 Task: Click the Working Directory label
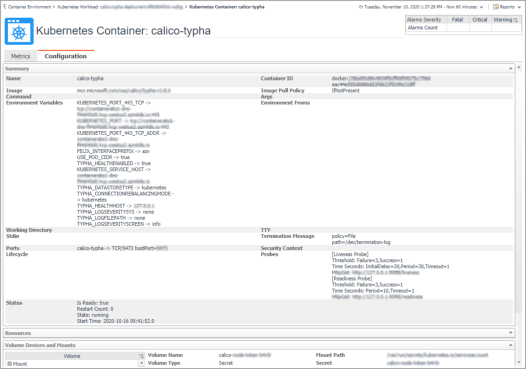click(x=29, y=230)
